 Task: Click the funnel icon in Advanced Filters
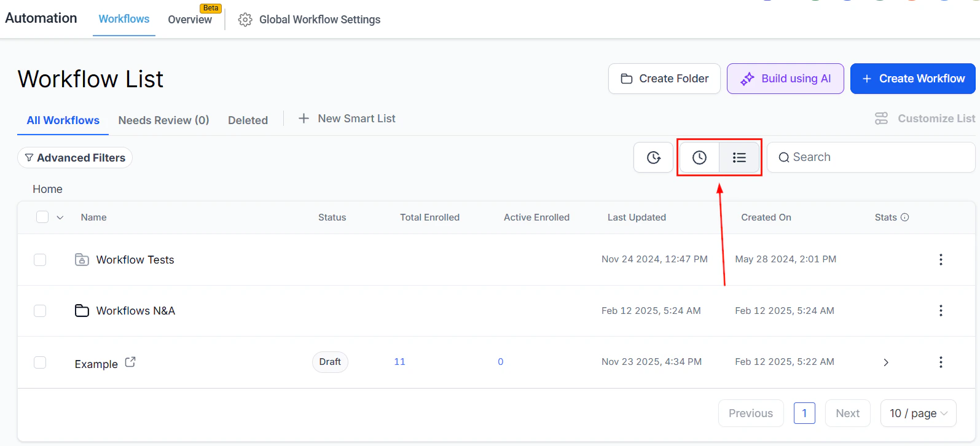pyautogui.click(x=29, y=158)
